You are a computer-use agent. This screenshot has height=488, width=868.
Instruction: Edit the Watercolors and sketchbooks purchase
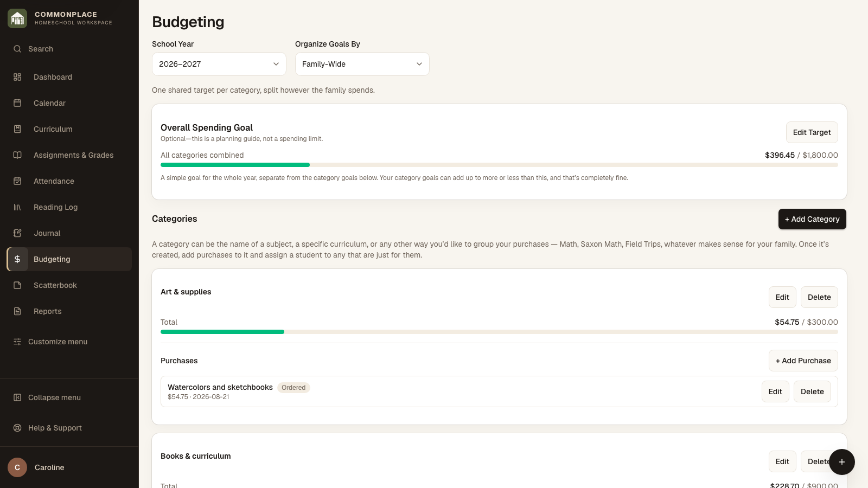(x=775, y=391)
